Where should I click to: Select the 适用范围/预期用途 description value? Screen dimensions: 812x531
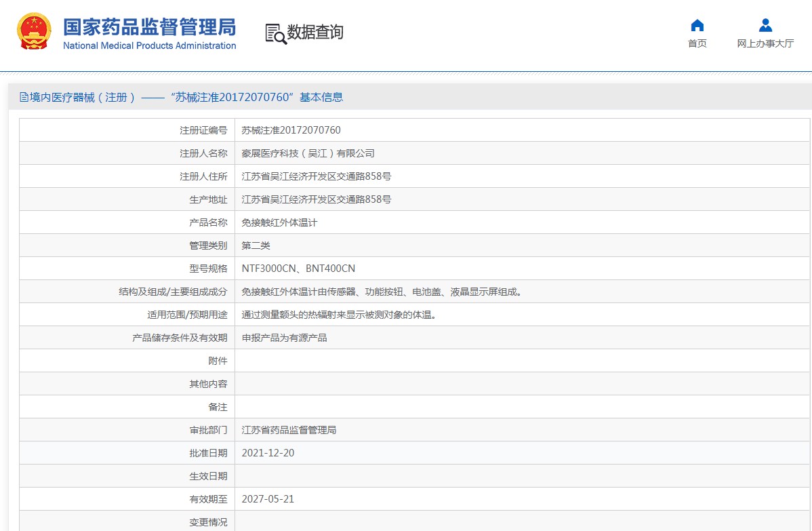tap(340, 315)
